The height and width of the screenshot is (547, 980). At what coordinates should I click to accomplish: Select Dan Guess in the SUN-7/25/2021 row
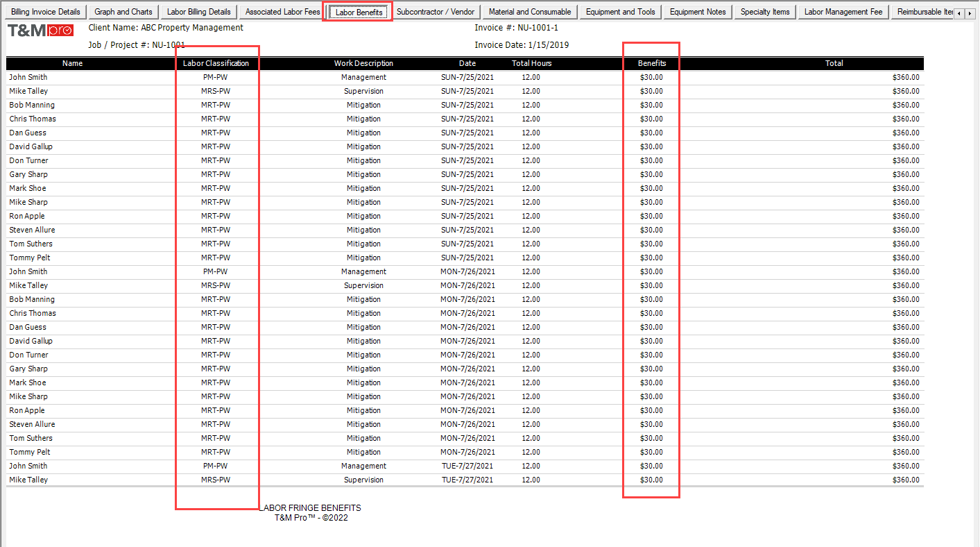(x=28, y=133)
